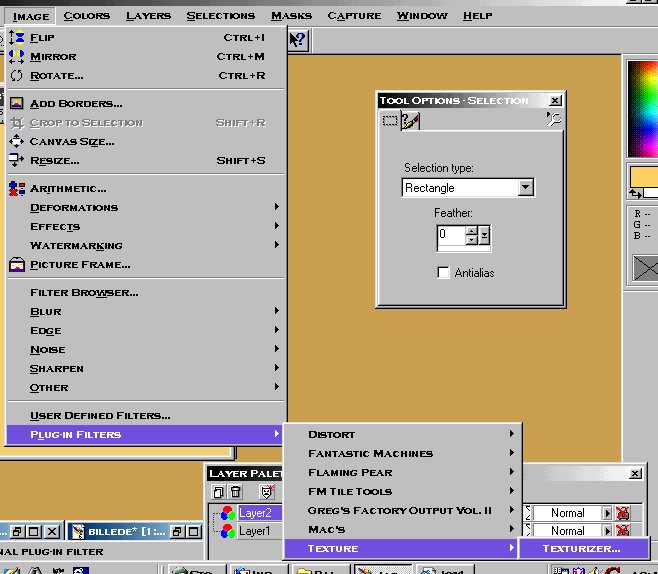Viewport: 658px width, 574px height.
Task: Create new layer in Layer Palette
Action: click(218, 492)
